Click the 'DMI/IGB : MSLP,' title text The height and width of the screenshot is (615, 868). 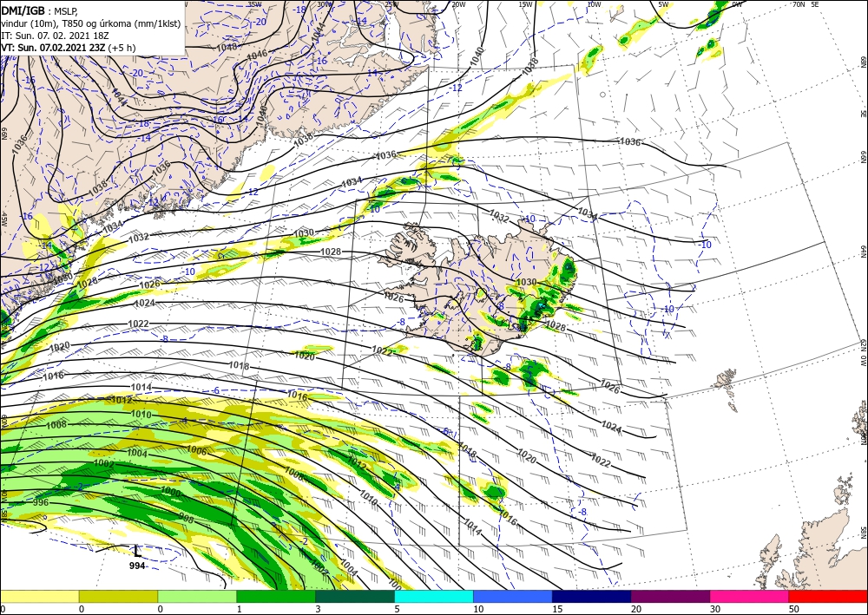coord(40,10)
